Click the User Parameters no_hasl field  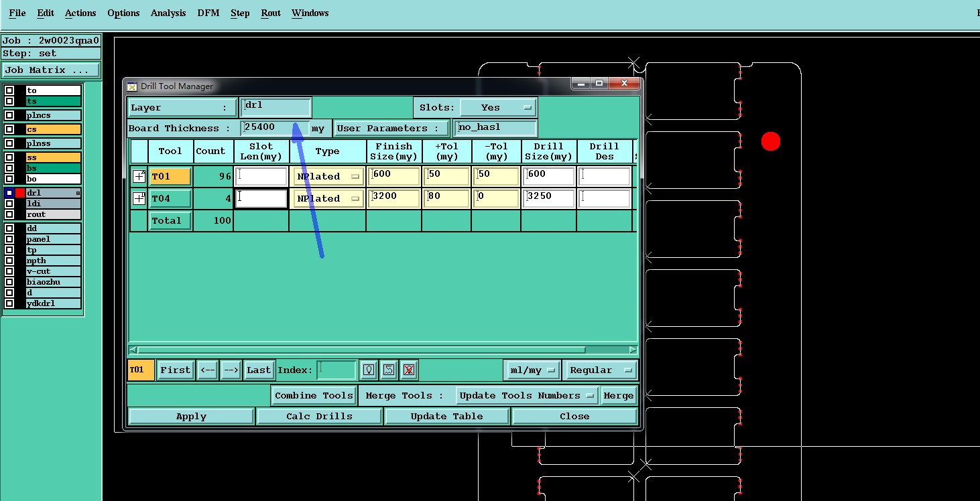click(x=495, y=128)
